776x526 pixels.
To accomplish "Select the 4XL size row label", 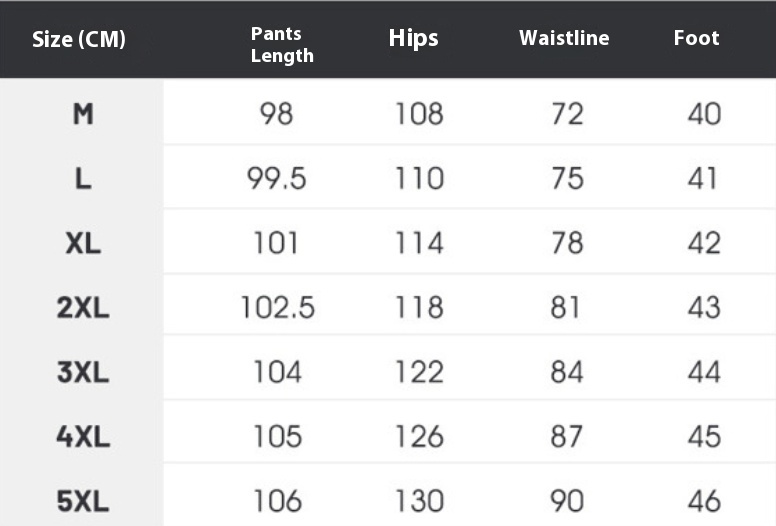I will [82, 437].
